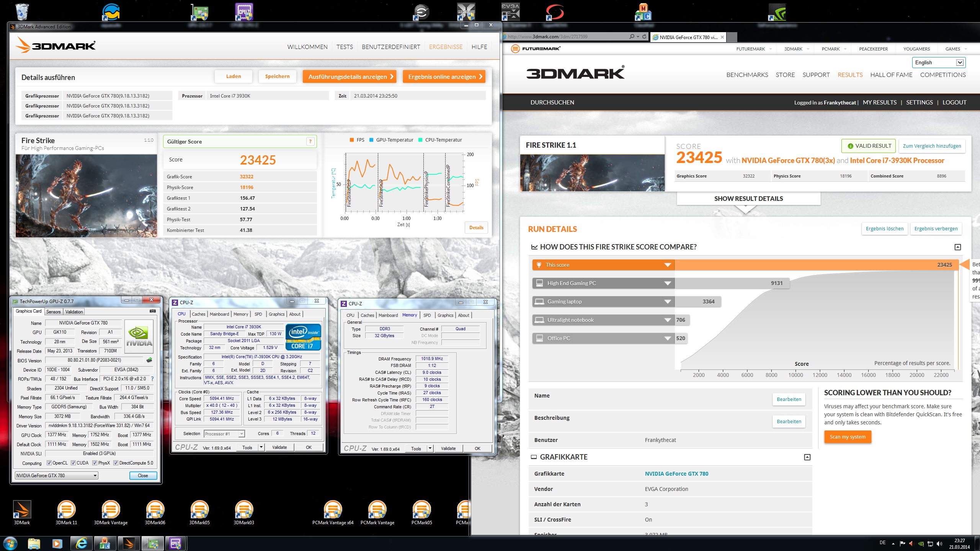Switch to the Sensors tab in GPU-Z

point(54,312)
